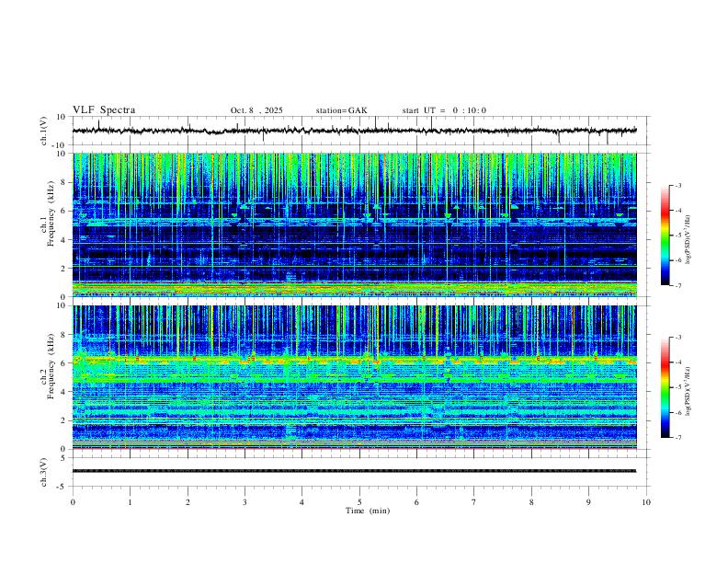Screen dimensions: 728x563
Task: Click ch.2 spectrogram frequency tick "2"
Action: (x=64, y=420)
